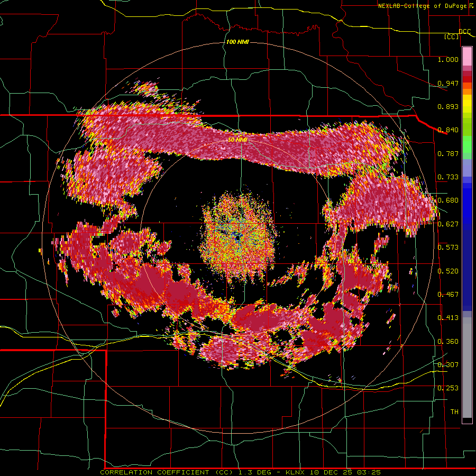Select the 0.307 scale value
Screen dimensions: 476x476
coord(448,365)
